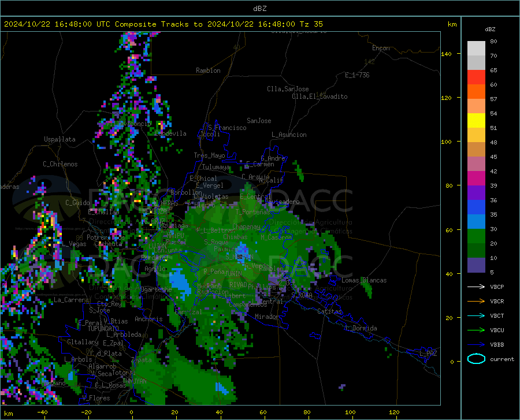The height and width of the screenshot is (420, 520).
Task: Click the Clla.El_Cavadito place label
Action: coord(320,96)
